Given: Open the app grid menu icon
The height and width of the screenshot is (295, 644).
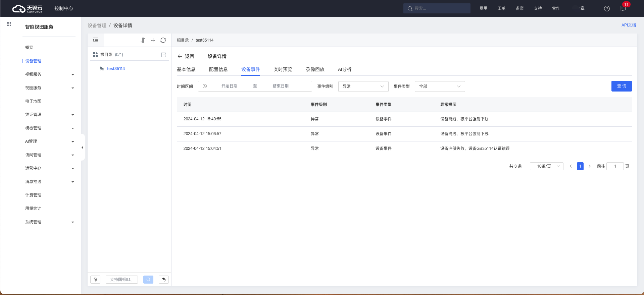Looking at the screenshot, I should point(9,24).
